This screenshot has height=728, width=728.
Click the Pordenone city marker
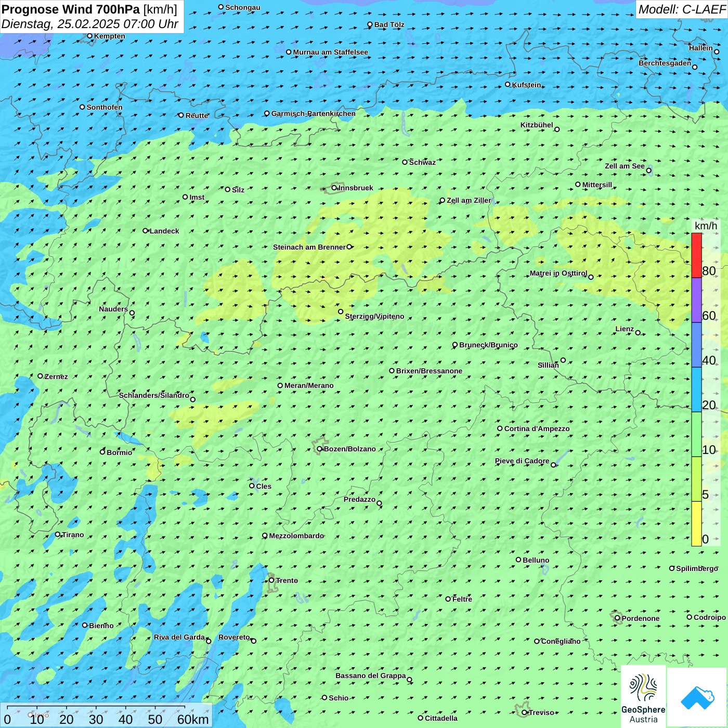(618, 618)
